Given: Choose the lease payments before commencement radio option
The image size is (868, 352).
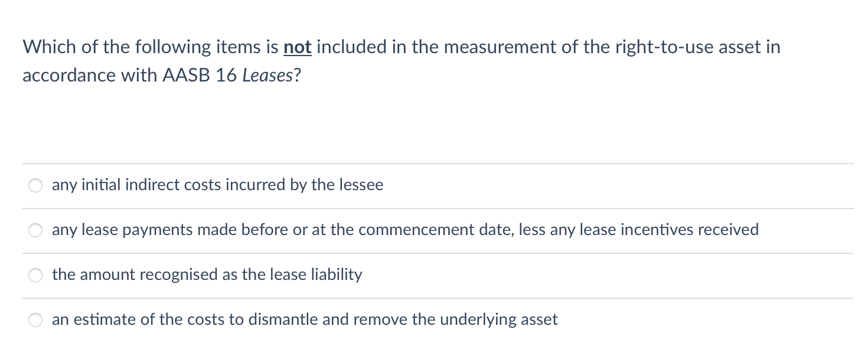Looking at the screenshot, I should click(35, 231).
